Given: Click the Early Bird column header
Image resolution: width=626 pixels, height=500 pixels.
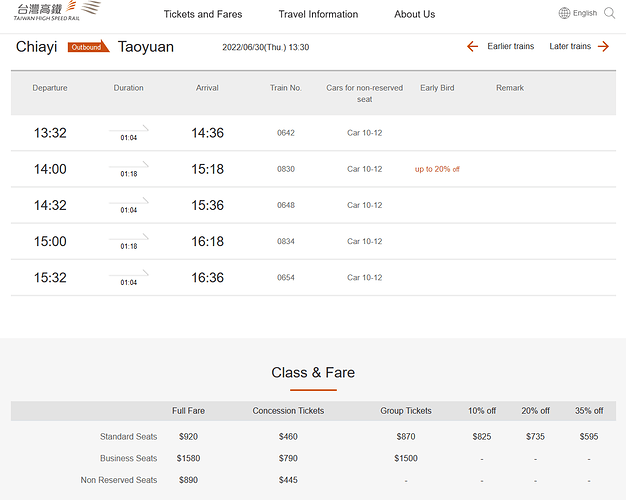Looking at the screenshot, I should (x=437, y=88).
